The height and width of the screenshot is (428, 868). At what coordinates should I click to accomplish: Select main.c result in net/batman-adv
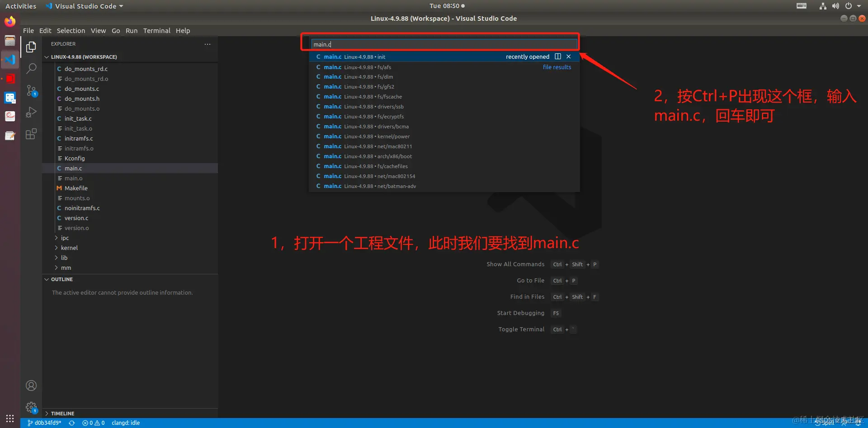coord(444,186)
